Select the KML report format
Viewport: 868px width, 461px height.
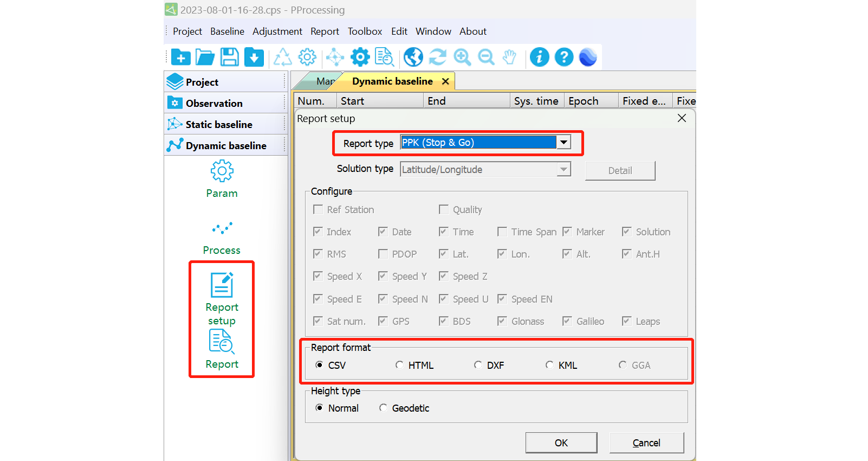[549, 365]
